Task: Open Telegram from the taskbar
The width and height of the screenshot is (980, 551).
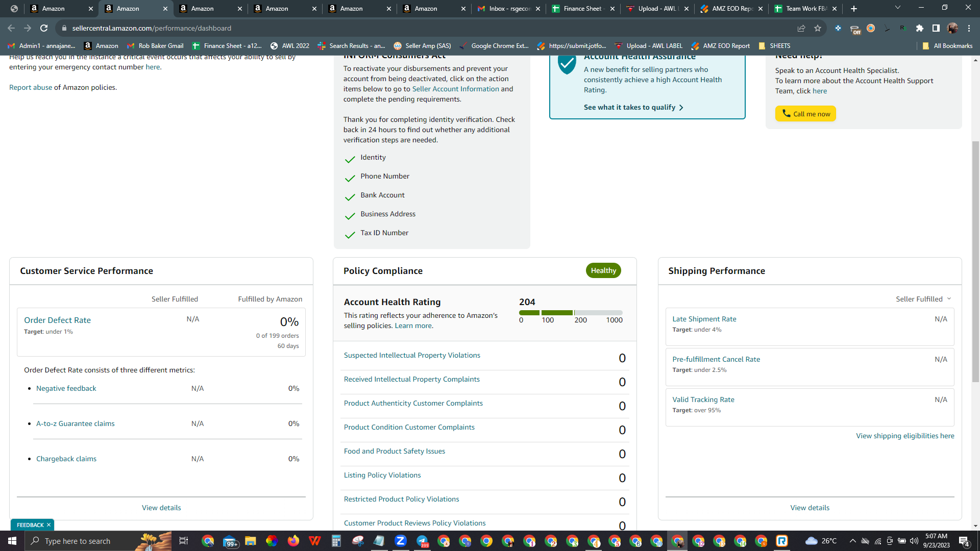Action: click(x=422, y=541)
